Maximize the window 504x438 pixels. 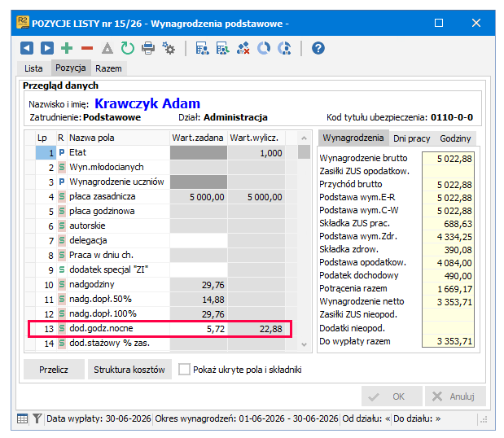coord(439,23)
